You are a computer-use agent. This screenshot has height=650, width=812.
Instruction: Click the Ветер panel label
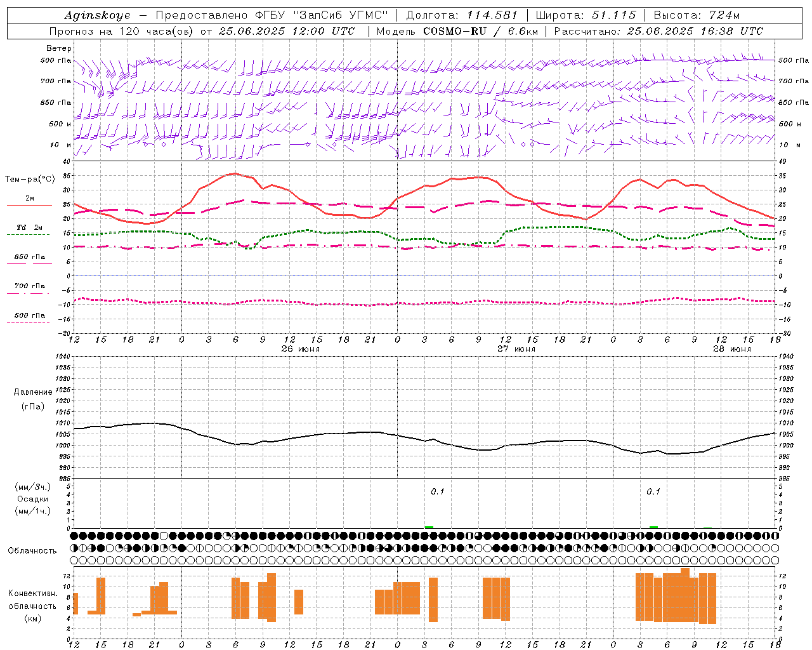pyautogui.click(x=59, y=48)
